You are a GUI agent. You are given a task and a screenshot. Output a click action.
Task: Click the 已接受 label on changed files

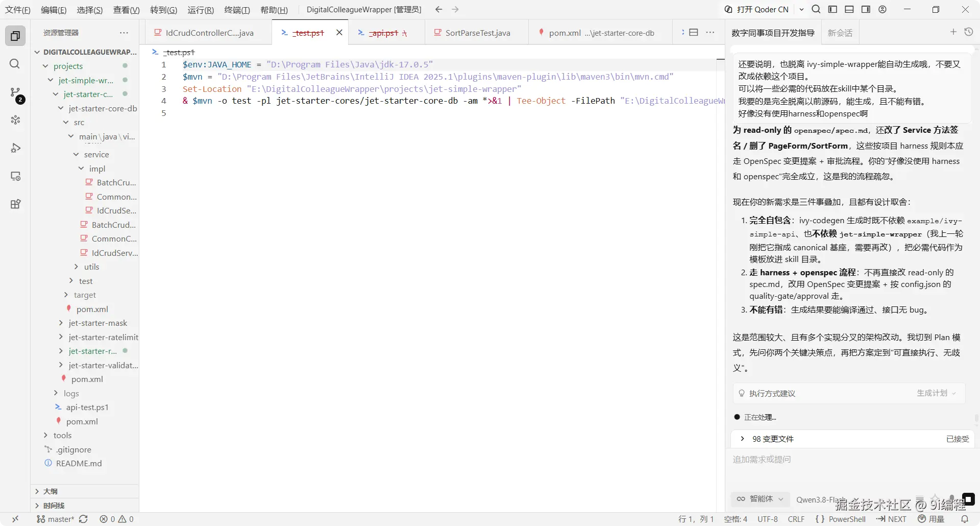click(958, 439)
